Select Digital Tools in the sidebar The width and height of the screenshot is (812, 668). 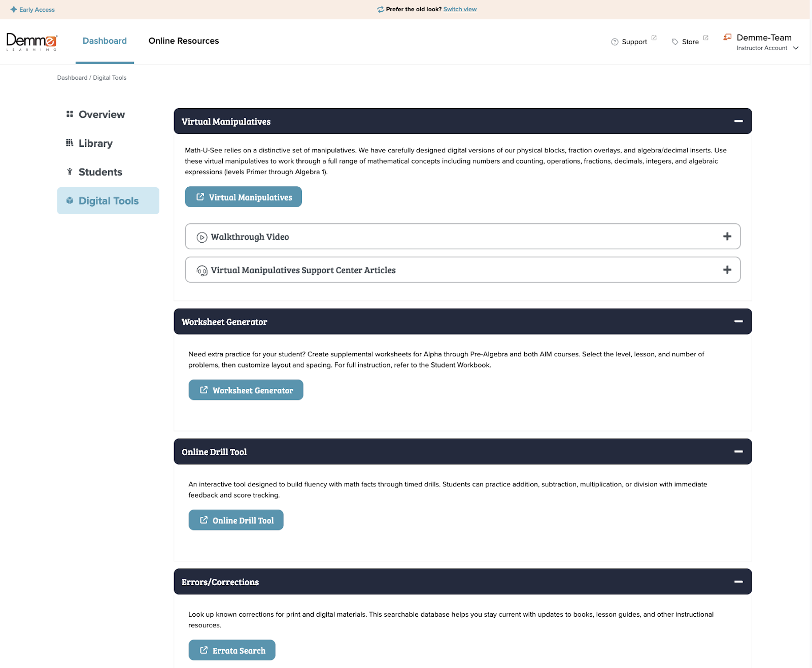108,201
